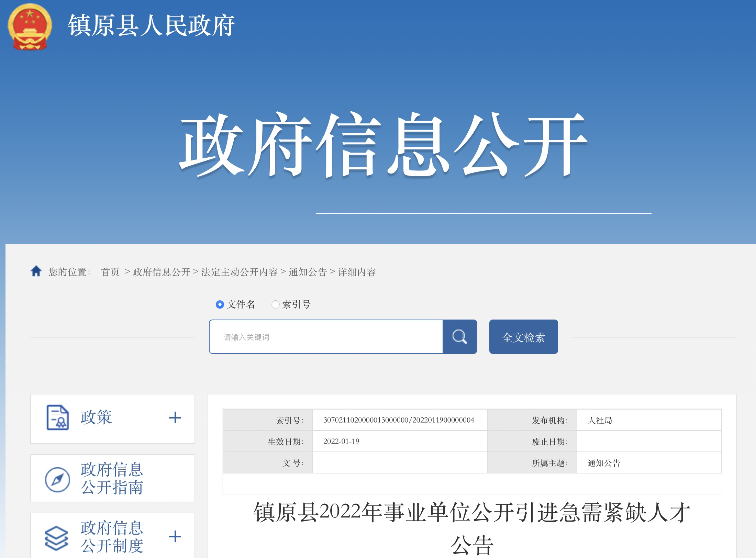
Task: Select the 文件名 radio button
Action: (x=220, y=304)
